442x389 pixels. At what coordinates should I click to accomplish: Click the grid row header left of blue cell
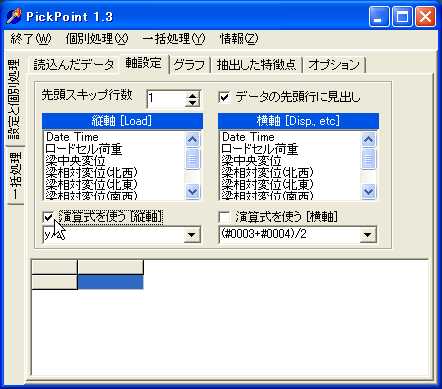coord(54,282)
